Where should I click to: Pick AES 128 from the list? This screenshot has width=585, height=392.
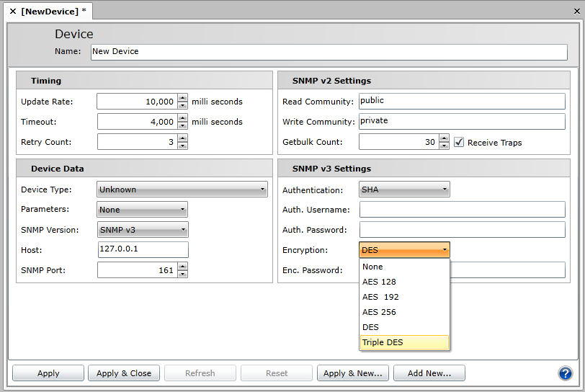[x=404, y=282]
